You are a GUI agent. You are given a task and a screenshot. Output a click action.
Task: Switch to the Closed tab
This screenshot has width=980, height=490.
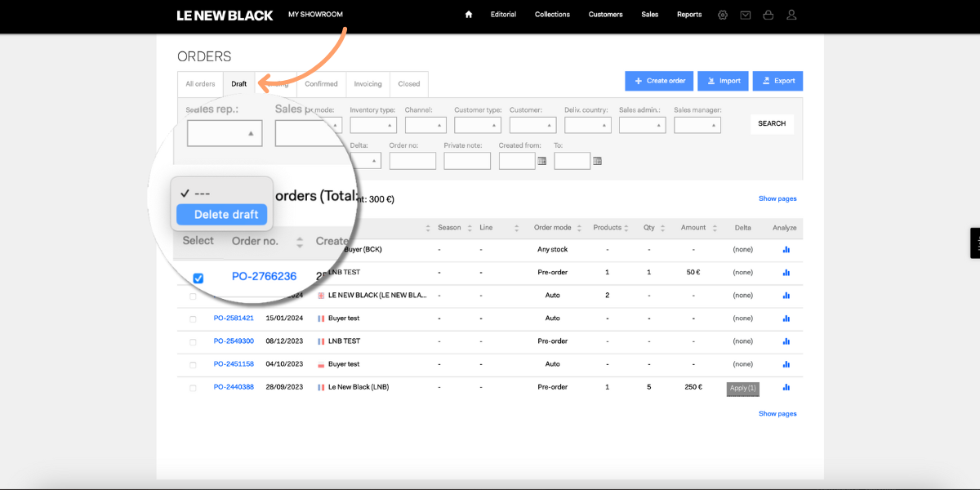pyautogui.click(x=409, y=84)
